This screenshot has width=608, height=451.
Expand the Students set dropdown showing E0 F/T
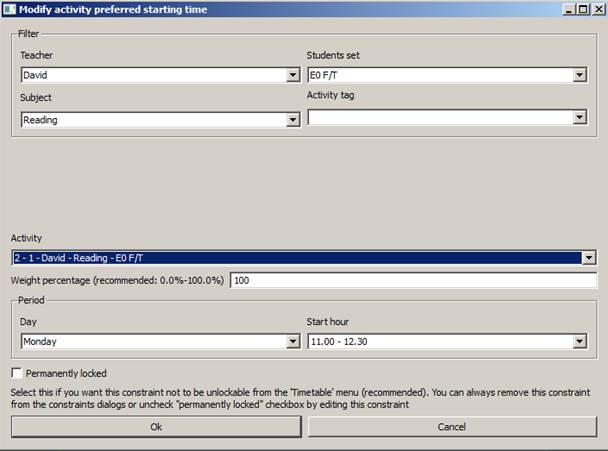pyautogui.click(x=446, y=74)
